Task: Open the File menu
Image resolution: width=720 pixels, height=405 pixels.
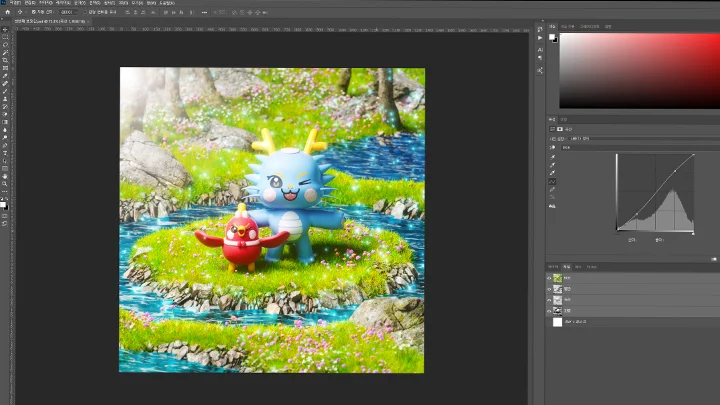Action: coord(15,3)
